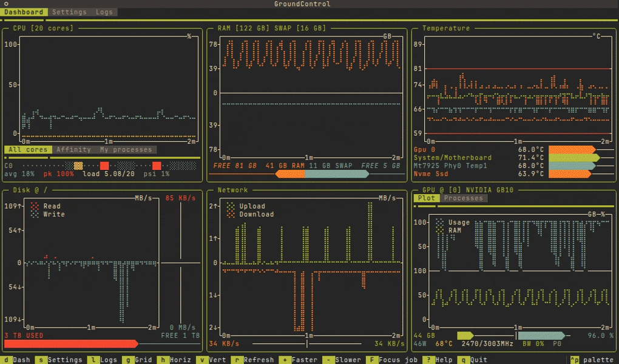Select the Affinity CPU tab

[x=74, y=150]
